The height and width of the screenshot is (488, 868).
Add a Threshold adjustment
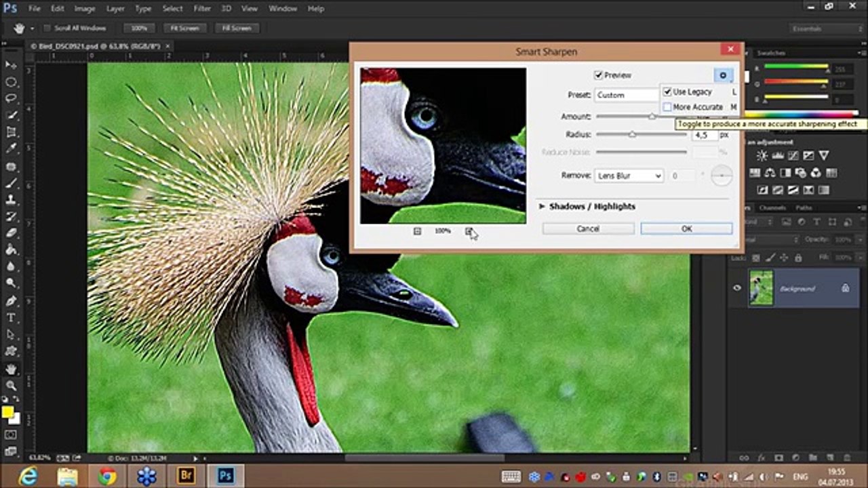[x=793, y=190]
